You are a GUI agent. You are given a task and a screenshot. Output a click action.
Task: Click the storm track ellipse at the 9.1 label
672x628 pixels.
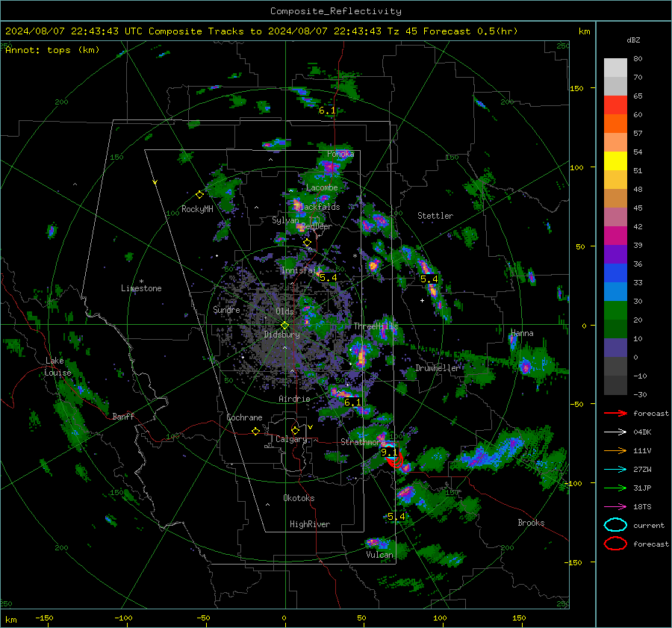click(391, 451)
